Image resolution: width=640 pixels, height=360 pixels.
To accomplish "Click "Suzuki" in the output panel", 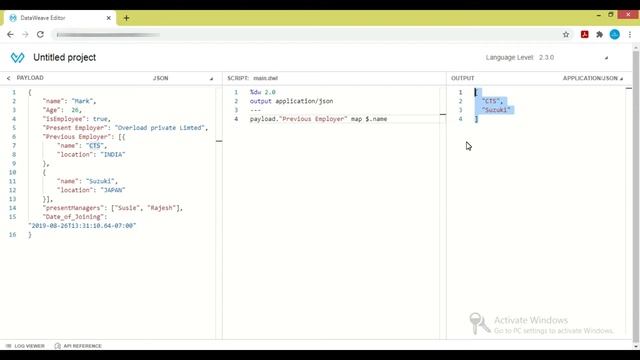I will pos(496,110).
